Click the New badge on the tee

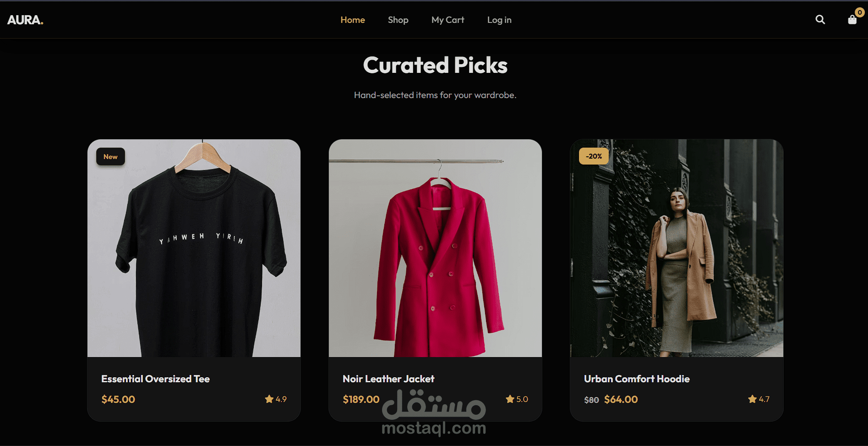(110, 157)
